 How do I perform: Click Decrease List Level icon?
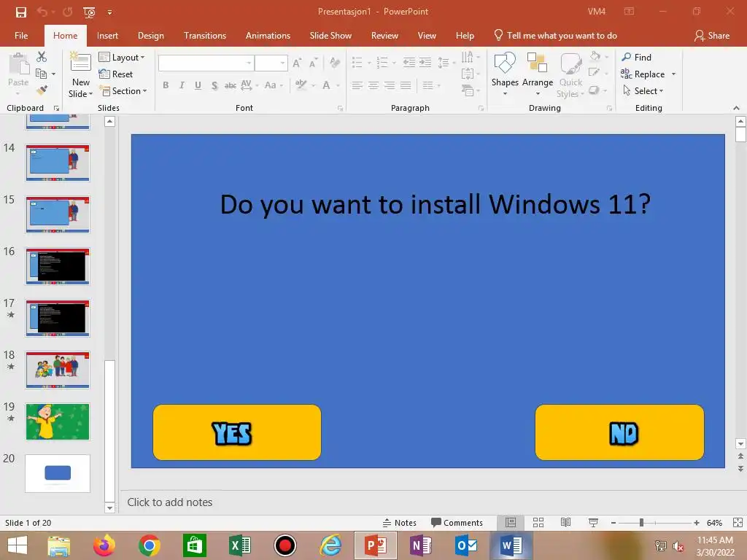point(409,63)
